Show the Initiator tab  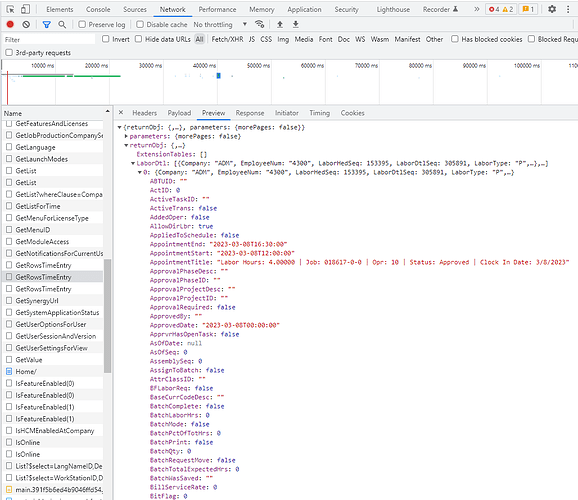(x=287, y=113)
